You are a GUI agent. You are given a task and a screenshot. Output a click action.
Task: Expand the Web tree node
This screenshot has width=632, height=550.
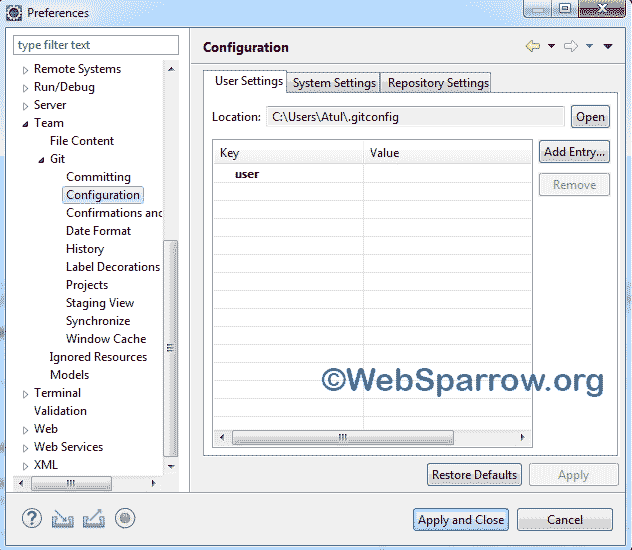pos(25,430)
